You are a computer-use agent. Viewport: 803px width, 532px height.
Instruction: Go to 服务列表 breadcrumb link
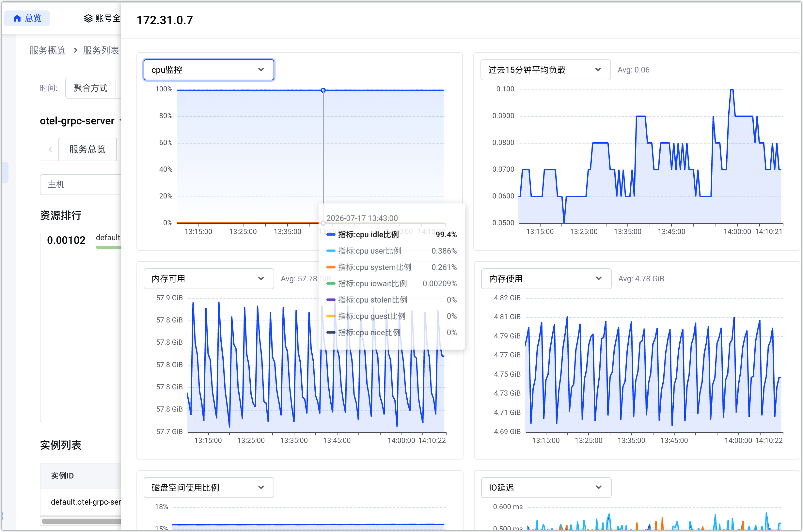101,50
